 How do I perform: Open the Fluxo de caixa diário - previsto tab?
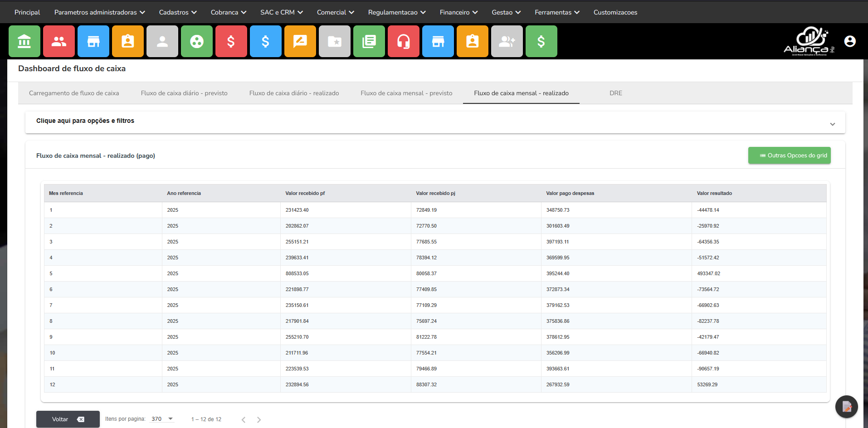tap(184, 93)
